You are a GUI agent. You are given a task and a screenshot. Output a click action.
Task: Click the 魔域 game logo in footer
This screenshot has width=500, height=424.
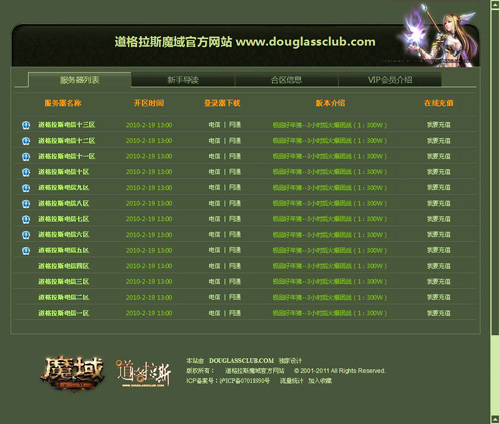point(73,373)
